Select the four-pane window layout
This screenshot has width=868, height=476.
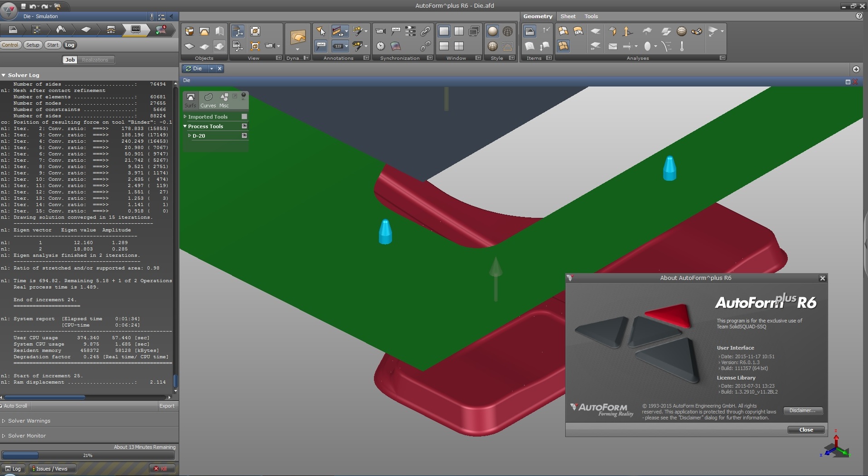(x=459, y=46)
